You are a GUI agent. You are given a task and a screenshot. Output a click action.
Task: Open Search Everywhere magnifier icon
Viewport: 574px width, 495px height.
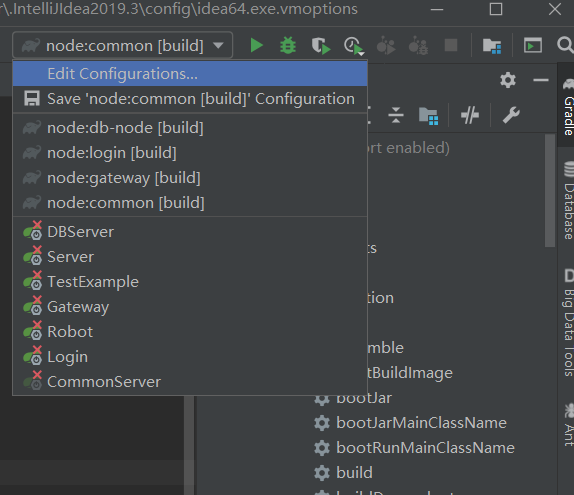565,45
